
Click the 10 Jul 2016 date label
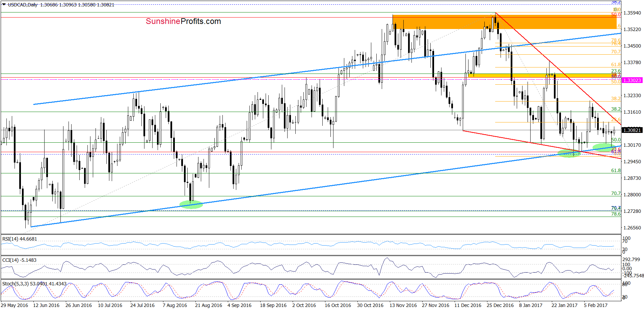[x=110, y=305]
